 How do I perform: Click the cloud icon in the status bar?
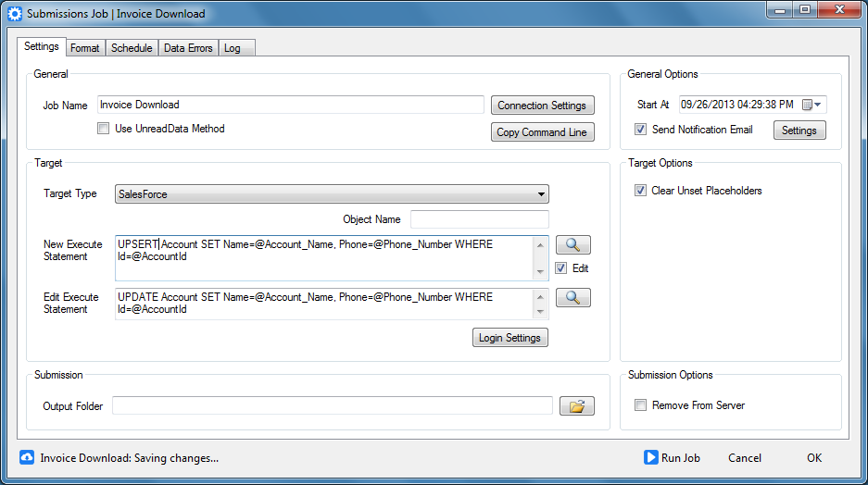[x=27, y=457]
